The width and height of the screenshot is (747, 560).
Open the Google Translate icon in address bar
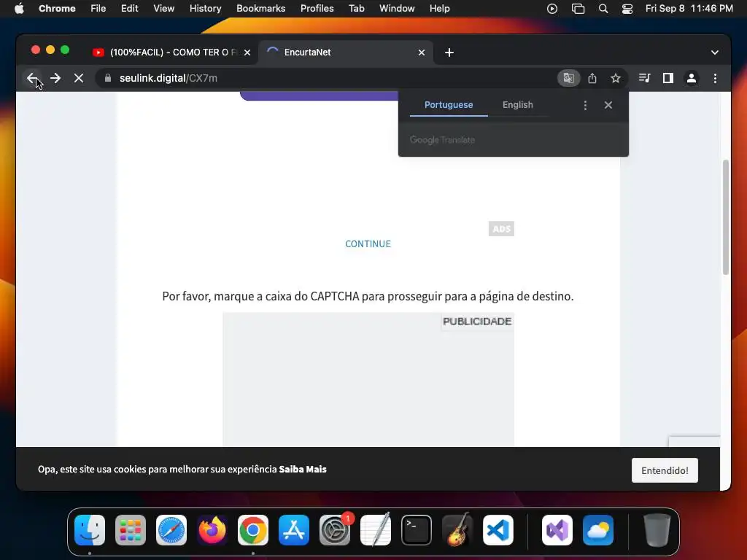click(x=568, y=78)
